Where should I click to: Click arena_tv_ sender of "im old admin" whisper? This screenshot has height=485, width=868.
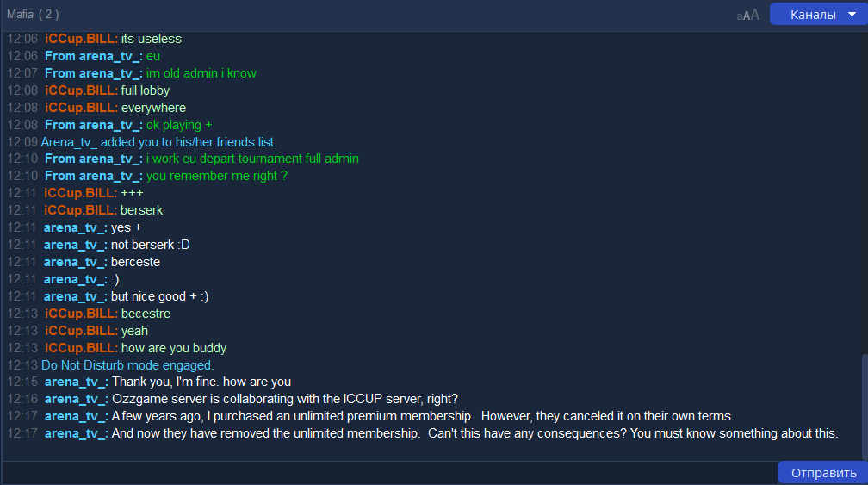pyautogui.click(x=93, y=73)
